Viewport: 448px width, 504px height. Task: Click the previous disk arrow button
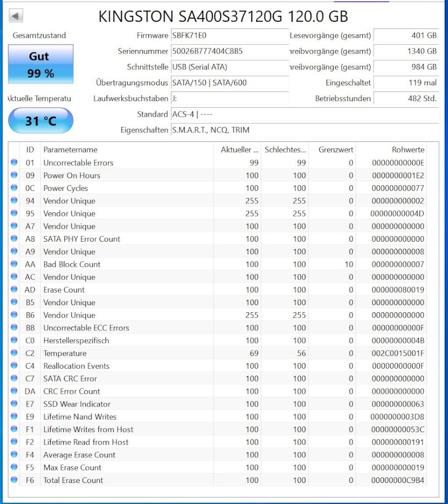pos(16,16)
